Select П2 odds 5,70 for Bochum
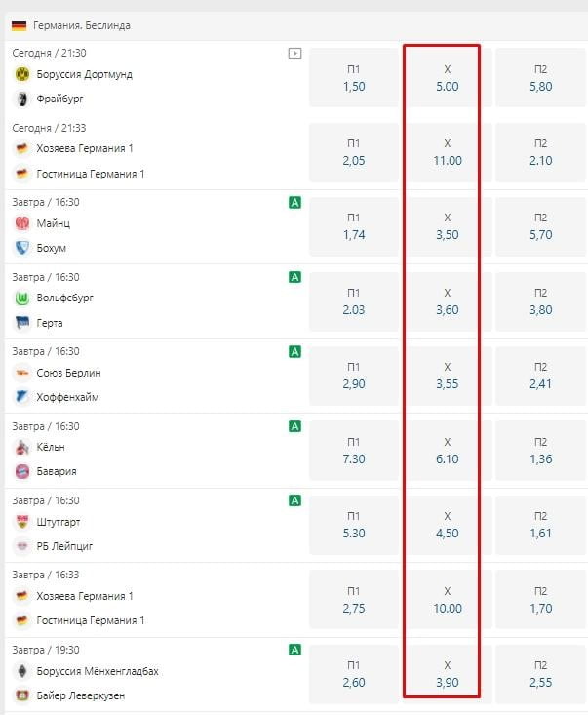 coord(541,227)
